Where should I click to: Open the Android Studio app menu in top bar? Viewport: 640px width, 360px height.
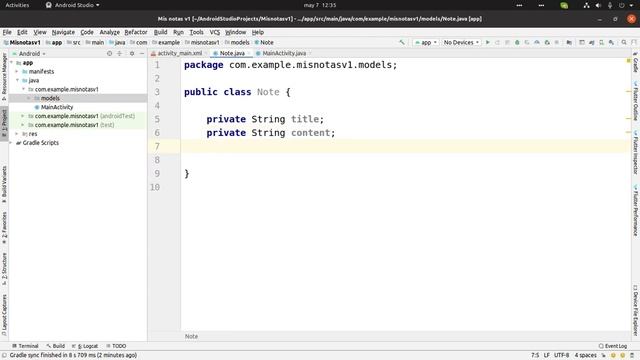(73, 5)
